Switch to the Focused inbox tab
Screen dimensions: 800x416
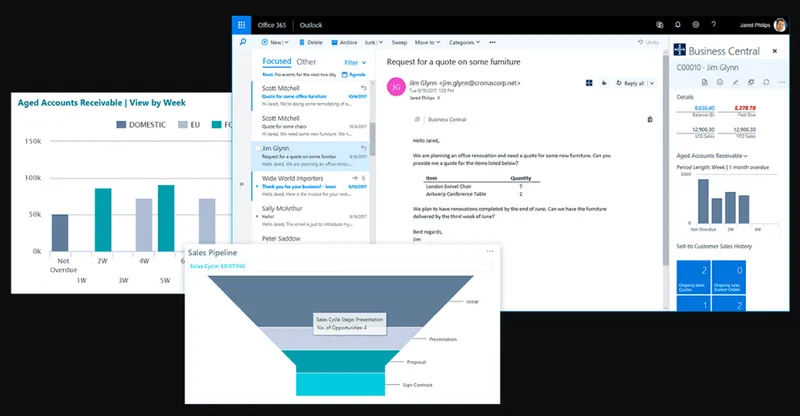(277, 61)
